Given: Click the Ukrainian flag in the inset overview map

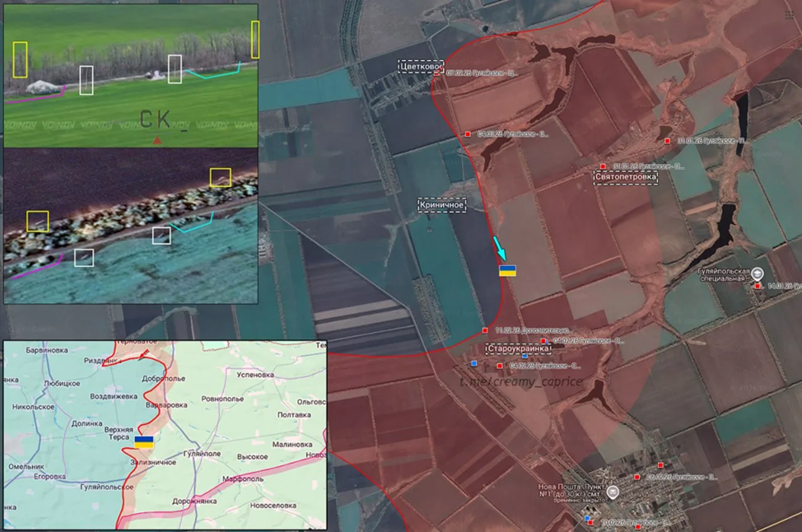Looking at the screenshot, I should [x=144, y=442].
